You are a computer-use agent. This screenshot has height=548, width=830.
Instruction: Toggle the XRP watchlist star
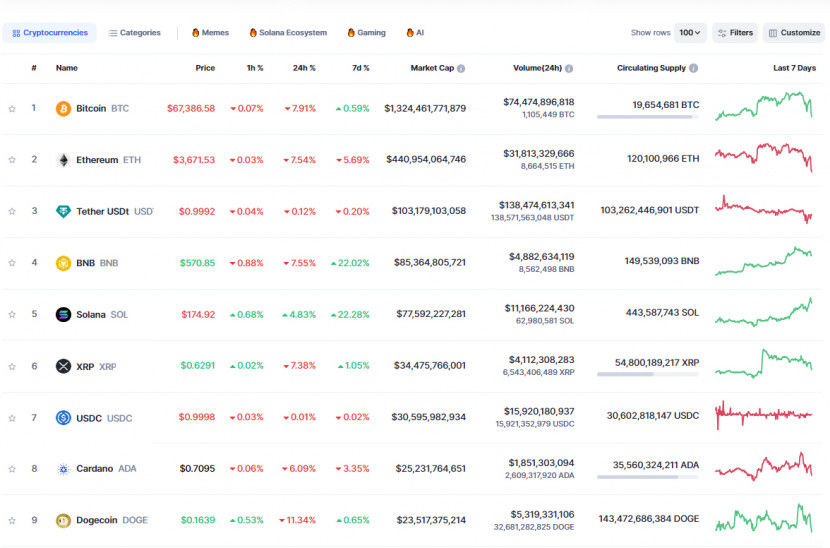[x=12, y=366]
